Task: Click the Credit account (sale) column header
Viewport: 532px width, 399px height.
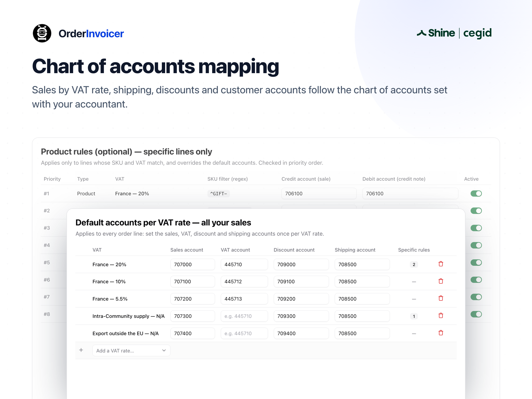Action: [x=306, y=179]
